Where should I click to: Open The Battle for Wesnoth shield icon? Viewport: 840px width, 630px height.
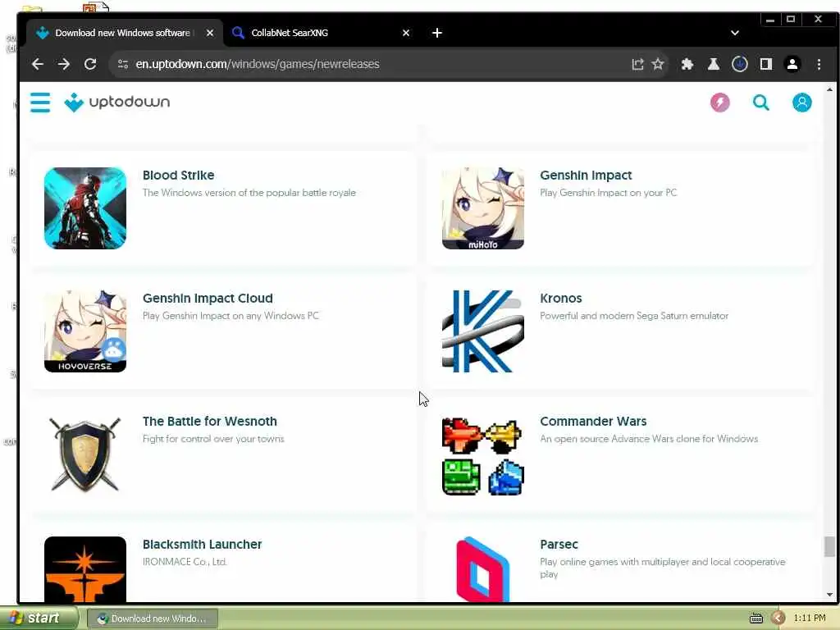point(85,454)
